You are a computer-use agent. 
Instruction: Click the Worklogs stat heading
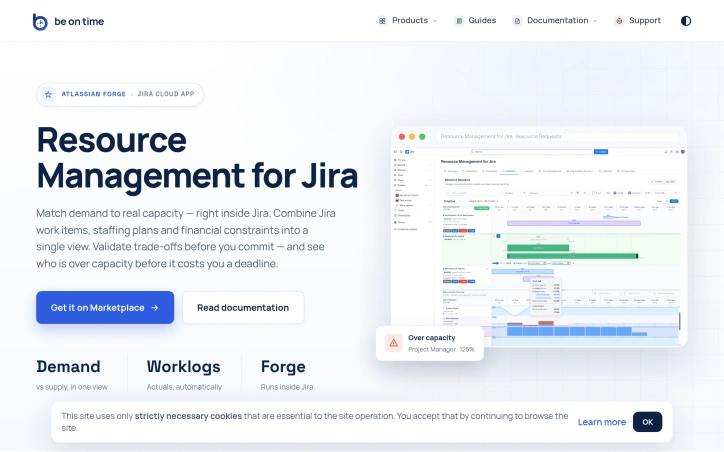click(183, 367)
